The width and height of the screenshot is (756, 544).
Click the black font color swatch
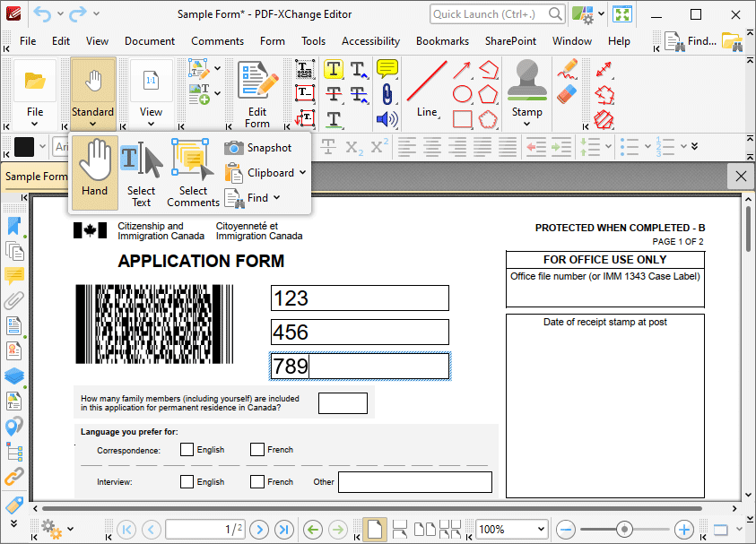[x=24, y=146]
